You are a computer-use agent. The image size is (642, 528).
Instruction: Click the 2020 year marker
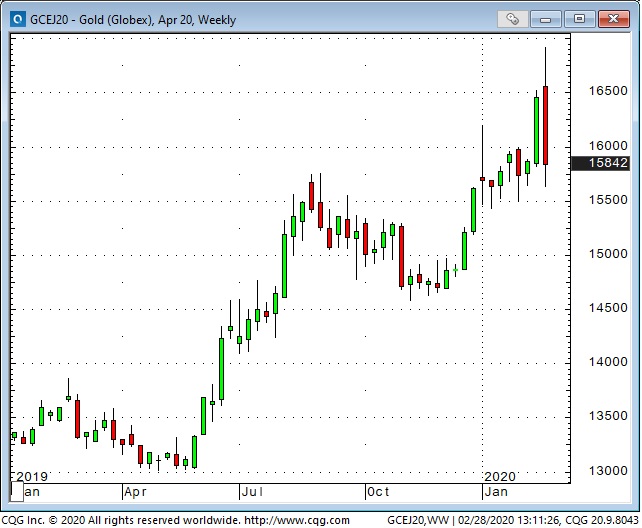point(500,477)
